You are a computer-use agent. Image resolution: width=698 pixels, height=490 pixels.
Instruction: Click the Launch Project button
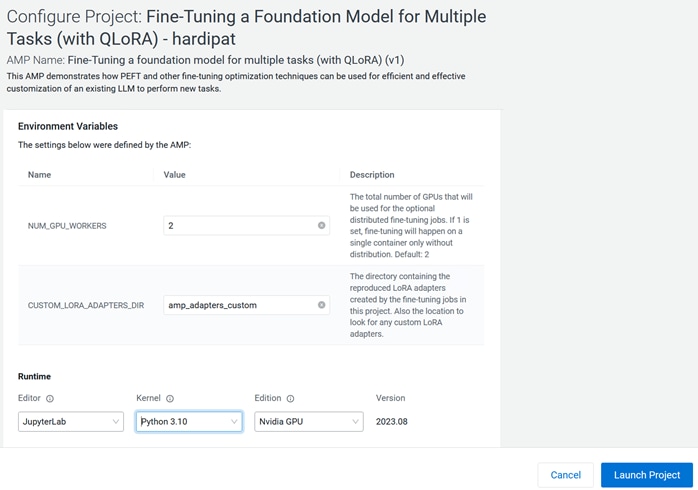point(647,475)
